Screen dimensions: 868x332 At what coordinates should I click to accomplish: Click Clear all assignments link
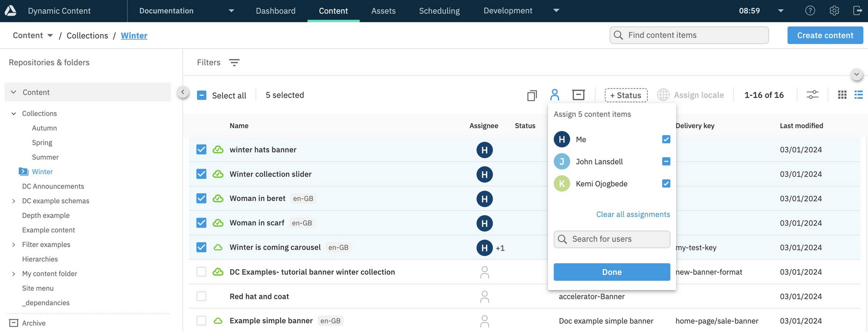[x=633, y=214]
